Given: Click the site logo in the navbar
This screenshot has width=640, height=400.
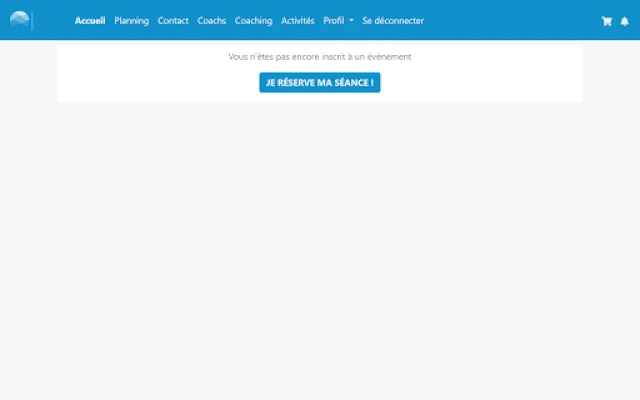Looking at the screenshot, I should coord(19,20).
